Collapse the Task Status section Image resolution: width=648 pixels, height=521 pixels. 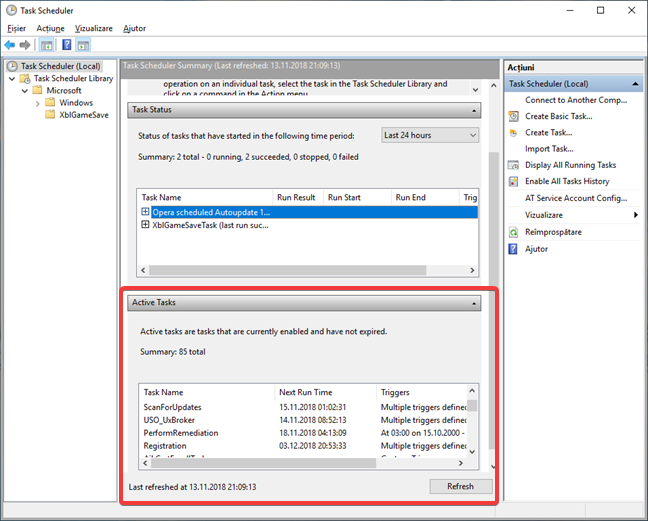[x=474, y=110]
